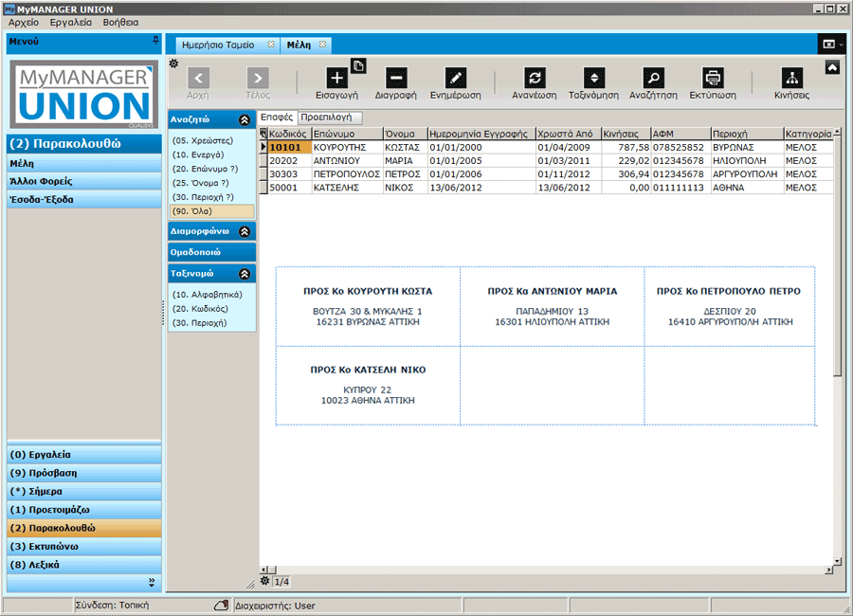853x616 pixels.
Task: Open (*) Σήμερα section
Action: click(x=84, y=492)
